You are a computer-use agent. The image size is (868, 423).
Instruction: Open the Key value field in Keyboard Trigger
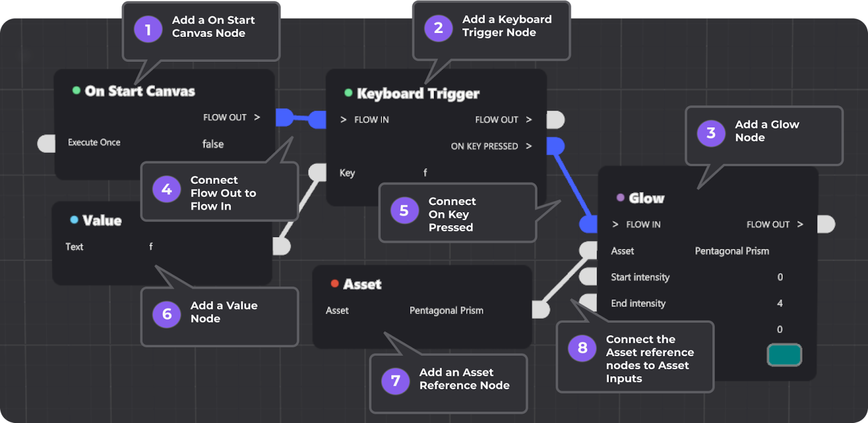pyautogui.click(x=425, y=172)
